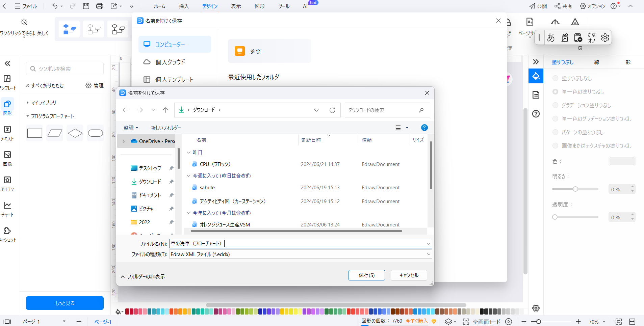The image size is (644, 326).
Task: Collapse プログラムフローチャート section
Action: point(27,116)
